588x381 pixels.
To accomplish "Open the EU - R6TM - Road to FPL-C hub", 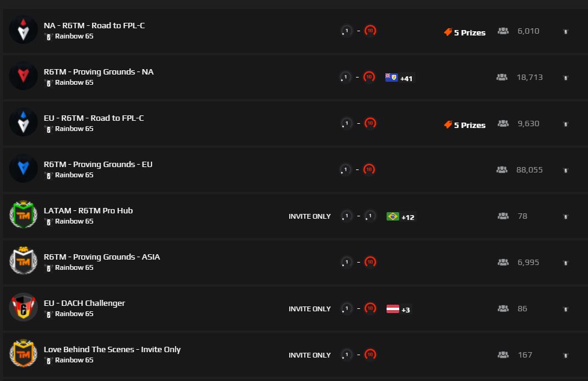I will coord(94,118).
